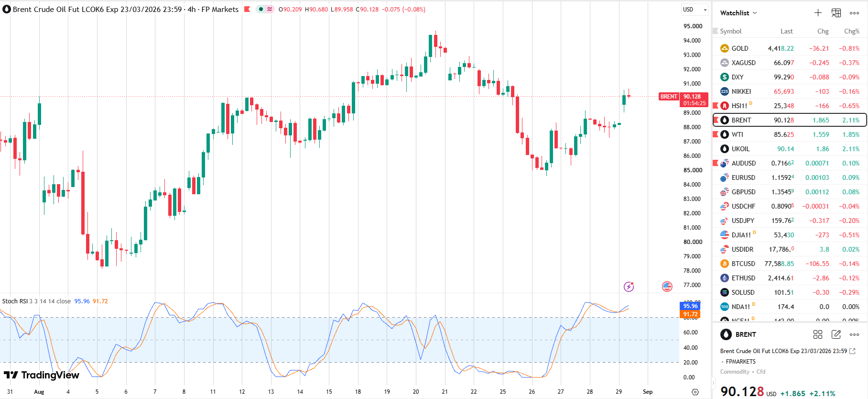Click the Aug label on the time axis
The height and width of the screenshot is (399, 868).
pos(39,392)
